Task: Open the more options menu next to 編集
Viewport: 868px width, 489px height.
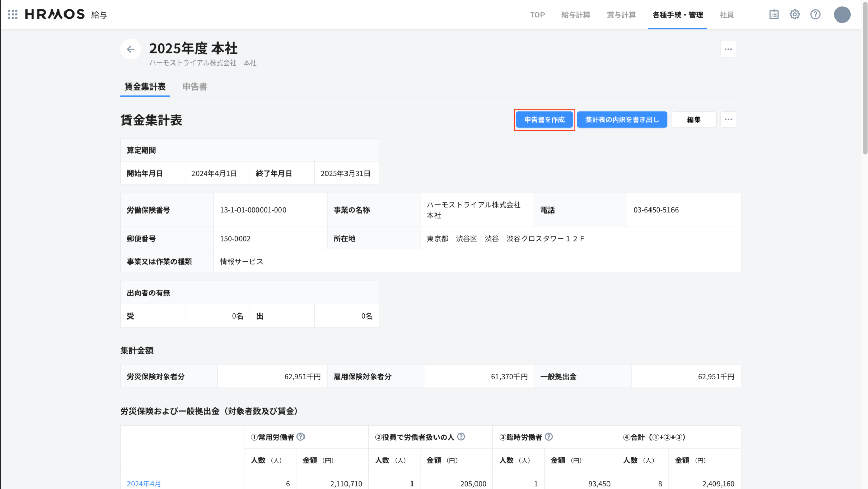Action: coord(728,119)
